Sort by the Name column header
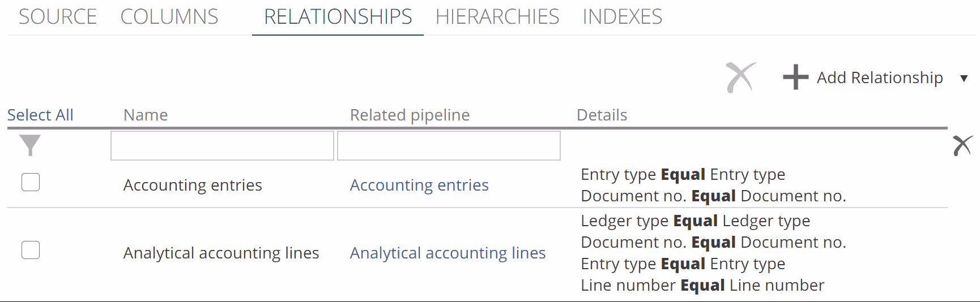The image size is (980, 302). click(146, 115)
